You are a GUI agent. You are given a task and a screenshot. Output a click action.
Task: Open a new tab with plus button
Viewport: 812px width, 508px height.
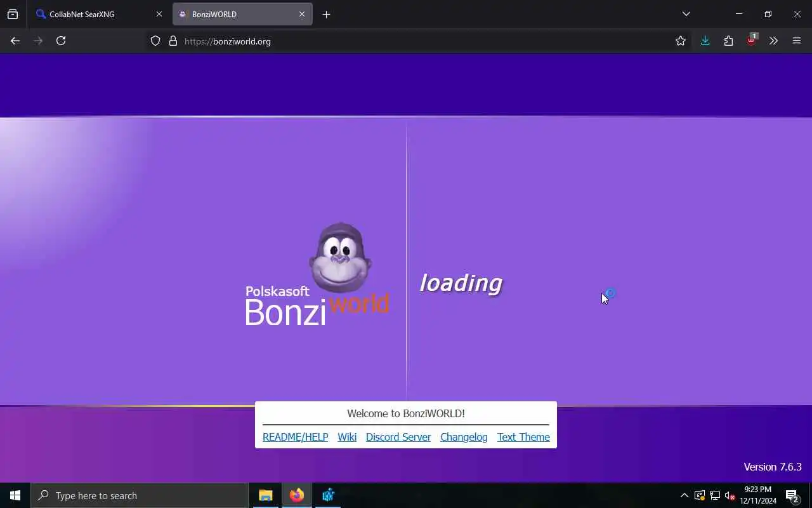(326, 14)
